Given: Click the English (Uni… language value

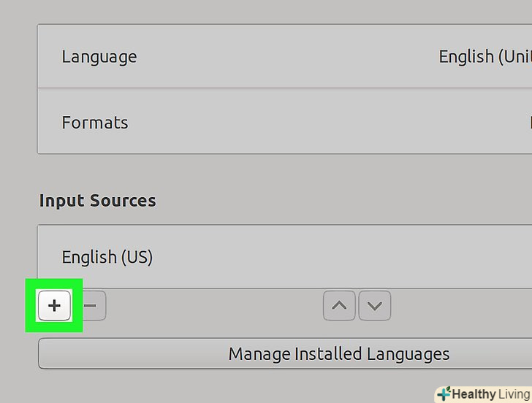Looking at the screenshot, I should [484, 57].
